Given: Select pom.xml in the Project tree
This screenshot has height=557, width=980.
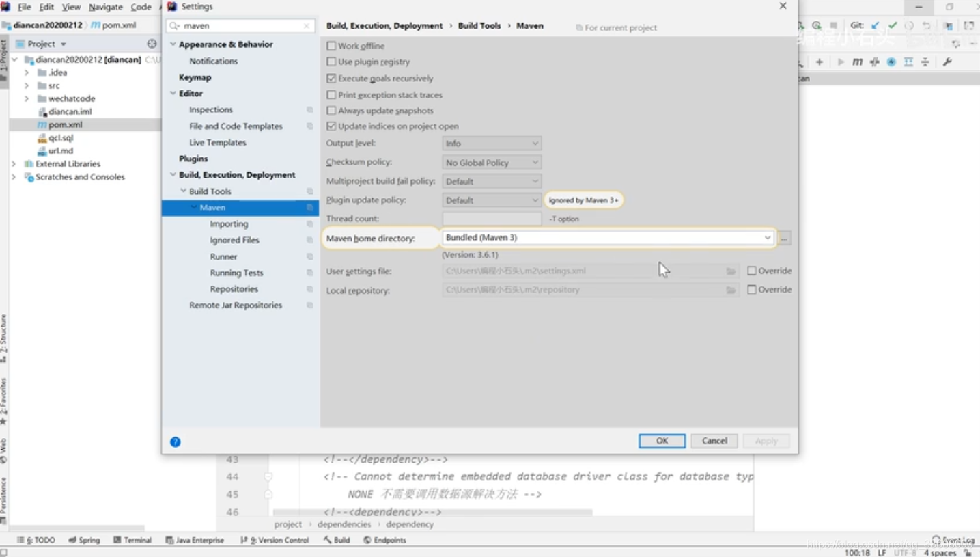Looking at the screenshot, I should pos(66,124).
